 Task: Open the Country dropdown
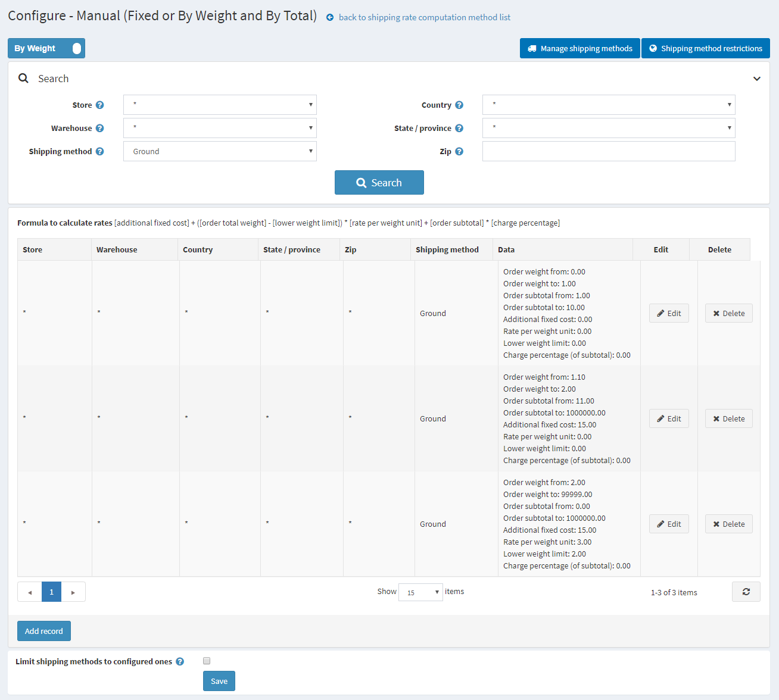coord(608,105)
